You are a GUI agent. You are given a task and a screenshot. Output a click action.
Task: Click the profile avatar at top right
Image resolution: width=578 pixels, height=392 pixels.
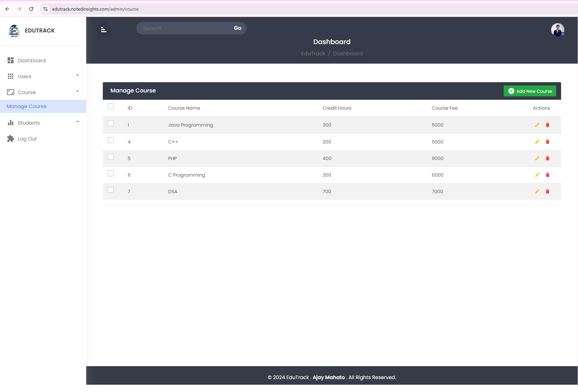[557, 30]
